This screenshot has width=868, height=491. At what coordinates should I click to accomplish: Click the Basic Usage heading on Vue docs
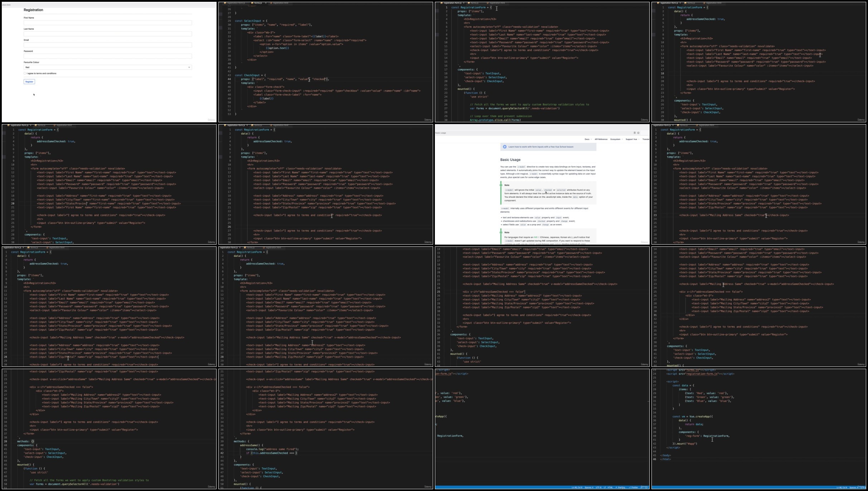tap(510, 160)
